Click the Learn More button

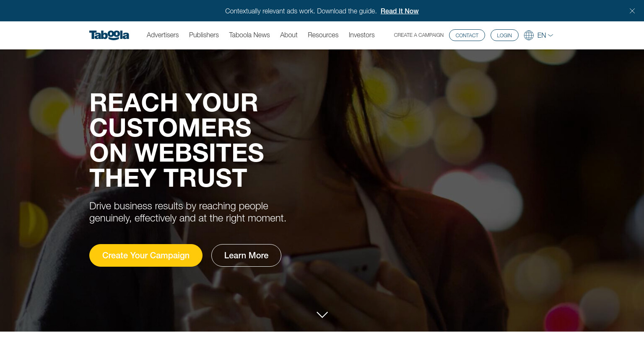tap(246, 255)
